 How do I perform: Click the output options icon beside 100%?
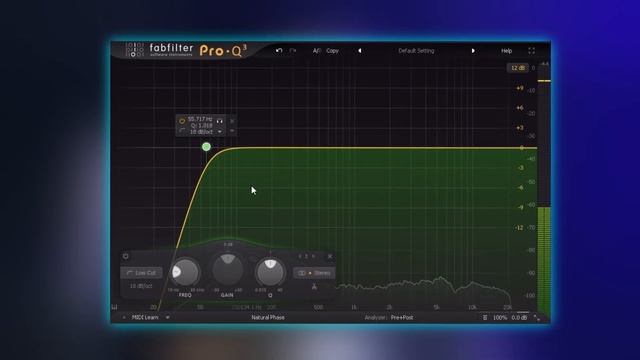484,317
